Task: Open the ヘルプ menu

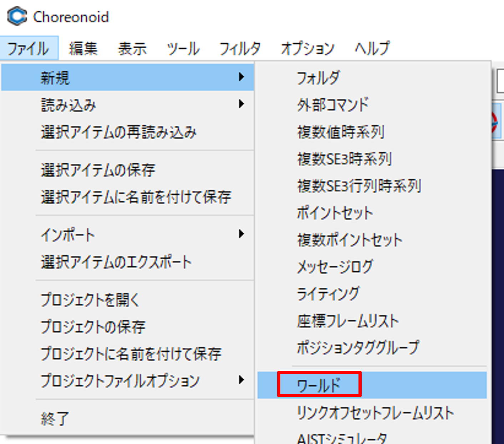Action: tap(372, 48)
